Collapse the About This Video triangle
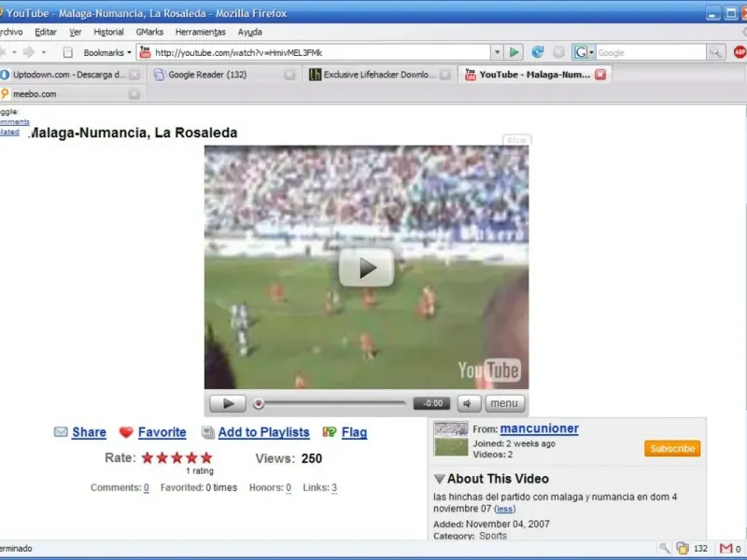The height and width of the screenshot is (560, 747). (439, 479)
